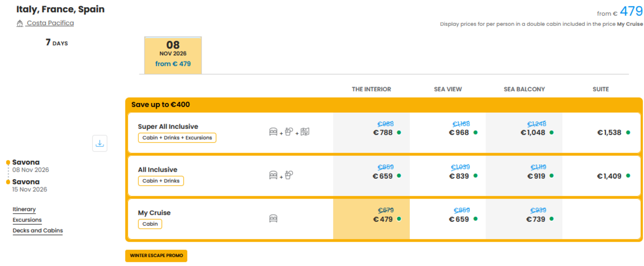Click the SEA VIEW column header

448,89
